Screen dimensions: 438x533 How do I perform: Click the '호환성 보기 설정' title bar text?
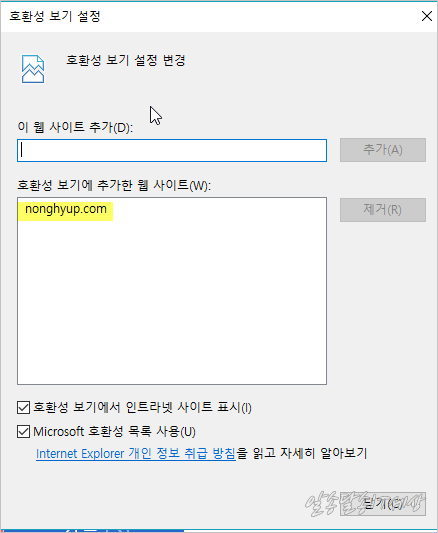(x=55, y=16)
